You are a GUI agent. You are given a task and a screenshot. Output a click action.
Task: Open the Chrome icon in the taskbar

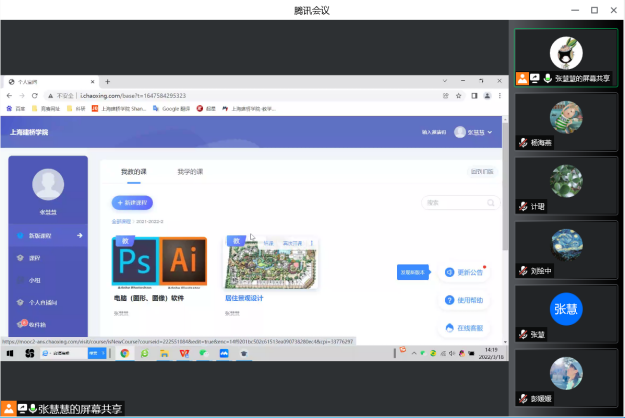pyautogui.click(x=125, y=353)
